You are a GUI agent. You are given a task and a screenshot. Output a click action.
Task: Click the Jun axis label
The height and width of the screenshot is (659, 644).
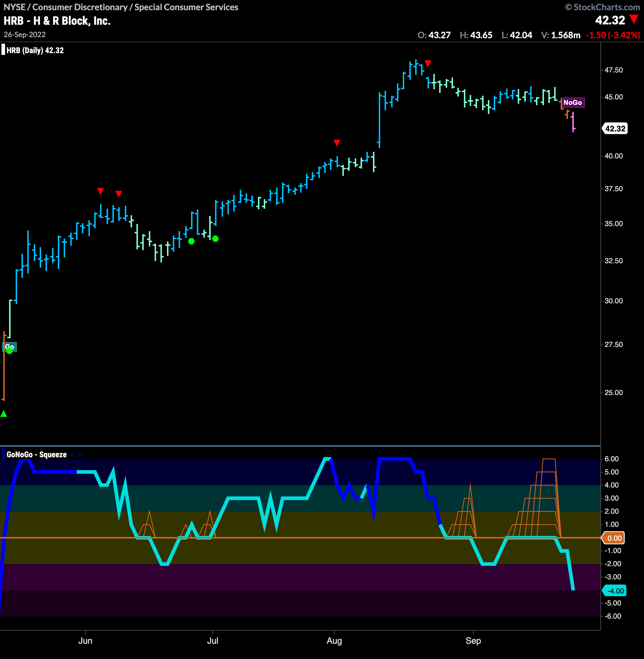(x=86, y=641)
